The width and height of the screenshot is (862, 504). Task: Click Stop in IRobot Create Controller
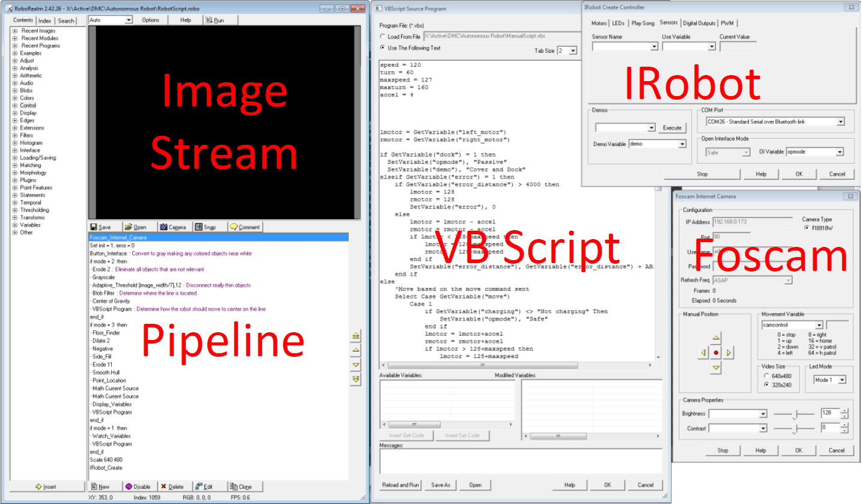tap(702, 174)
